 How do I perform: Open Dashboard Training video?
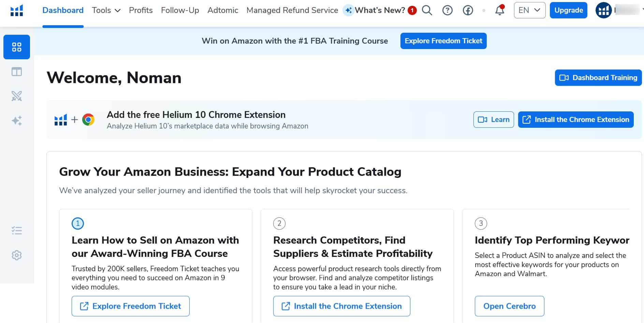598,78
